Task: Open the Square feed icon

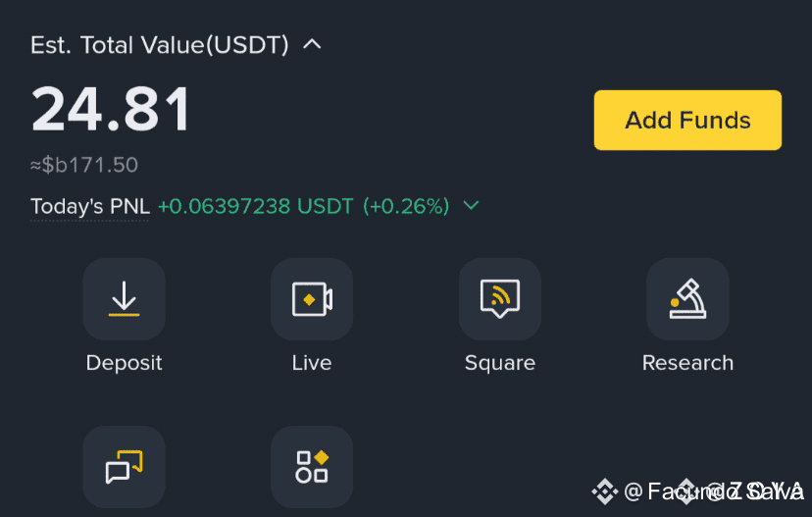Action: (x=500, y=299)
